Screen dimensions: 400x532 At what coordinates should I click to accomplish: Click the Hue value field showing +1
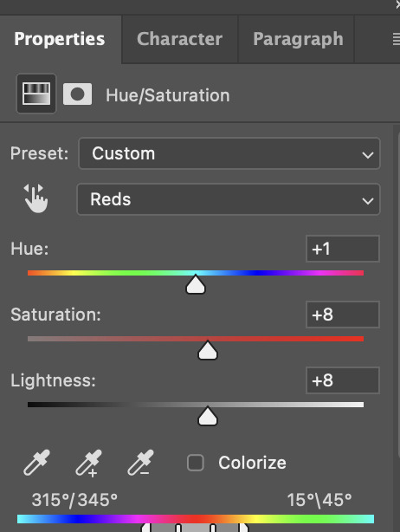coord(342,249)
